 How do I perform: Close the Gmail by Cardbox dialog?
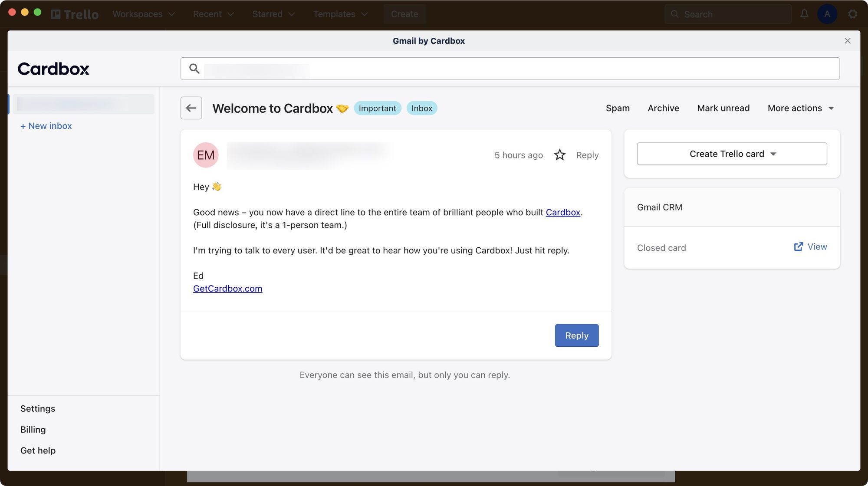[847, 41]
